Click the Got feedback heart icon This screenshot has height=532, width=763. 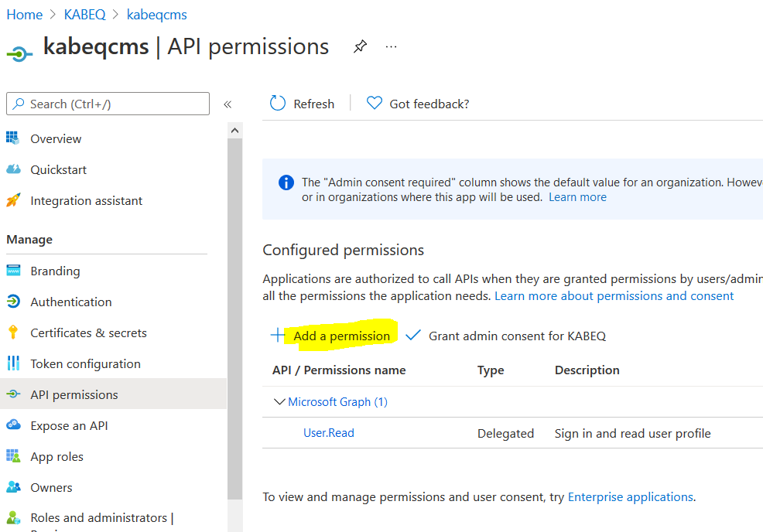coord(375,104)
